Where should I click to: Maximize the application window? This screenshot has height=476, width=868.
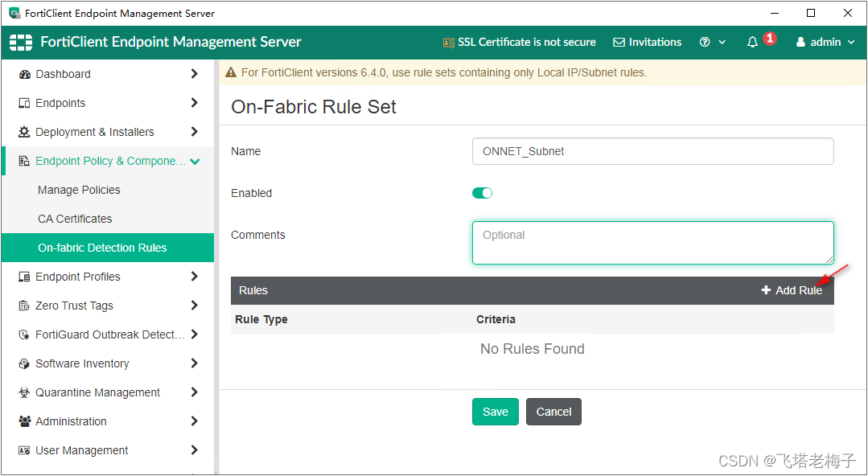pos(810,13)
